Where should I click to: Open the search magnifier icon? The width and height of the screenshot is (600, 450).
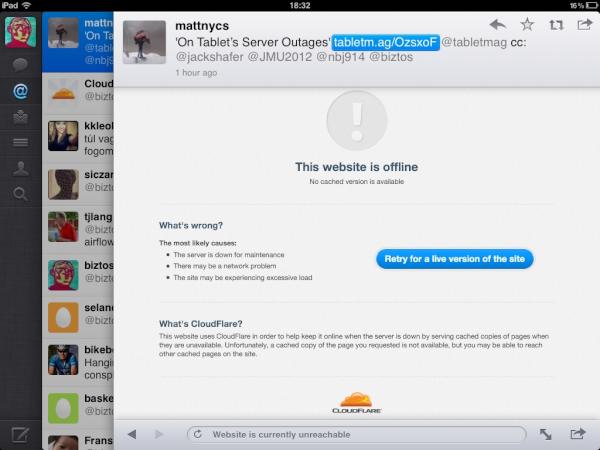click(20, 194)
